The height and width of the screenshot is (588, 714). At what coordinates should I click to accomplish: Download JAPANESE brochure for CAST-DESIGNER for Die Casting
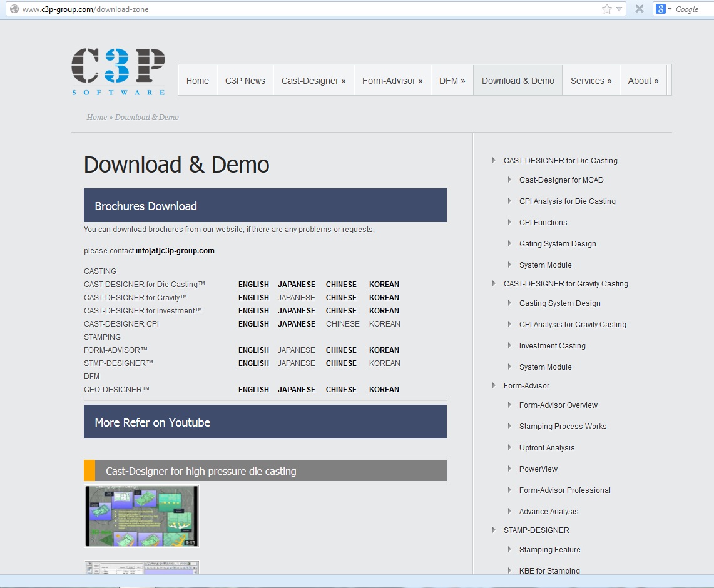(297, 285)
